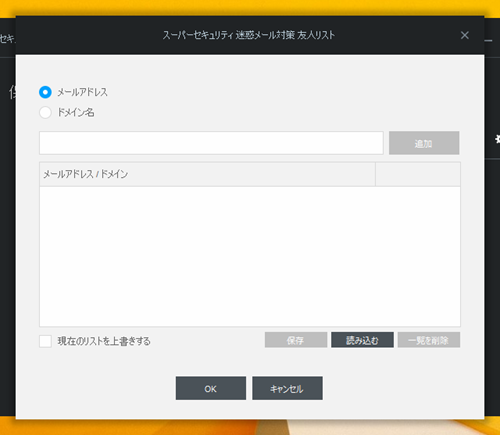Close the 友人リスト dialog with X
This screenshot has height=435, width=500.
point(465,35)
